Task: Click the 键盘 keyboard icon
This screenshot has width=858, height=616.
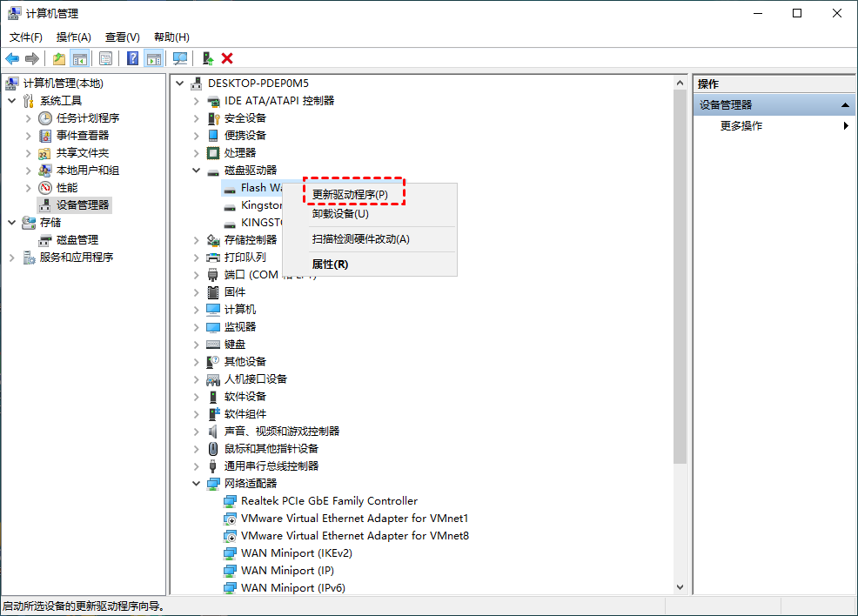Action: pyautogui.click(x=213, y=345)
